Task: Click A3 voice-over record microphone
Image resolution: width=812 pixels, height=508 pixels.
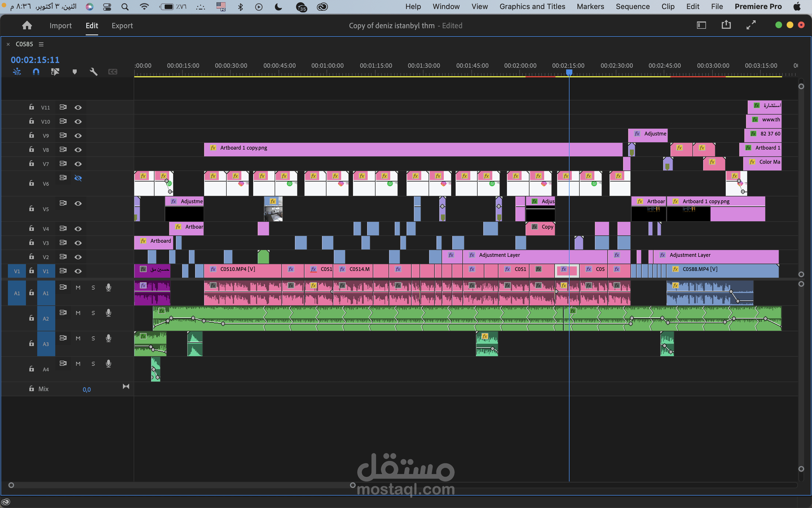Action: click(108, 338)
